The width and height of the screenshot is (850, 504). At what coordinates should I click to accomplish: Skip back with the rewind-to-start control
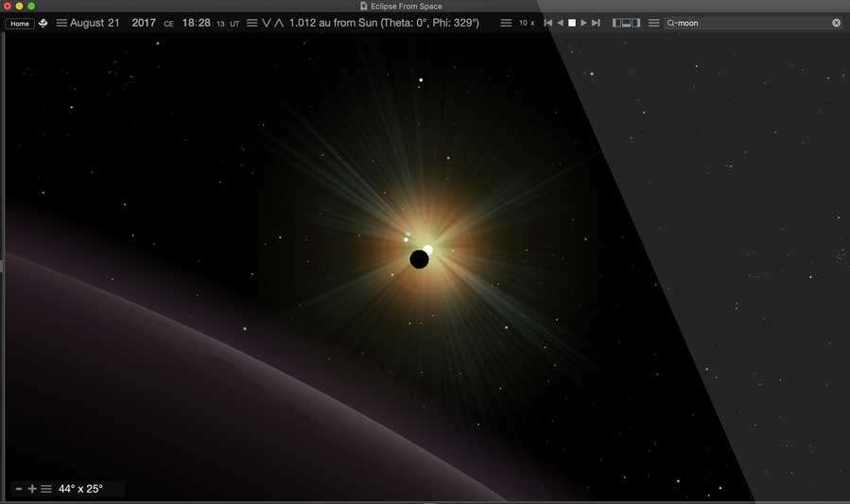(547, 23)
